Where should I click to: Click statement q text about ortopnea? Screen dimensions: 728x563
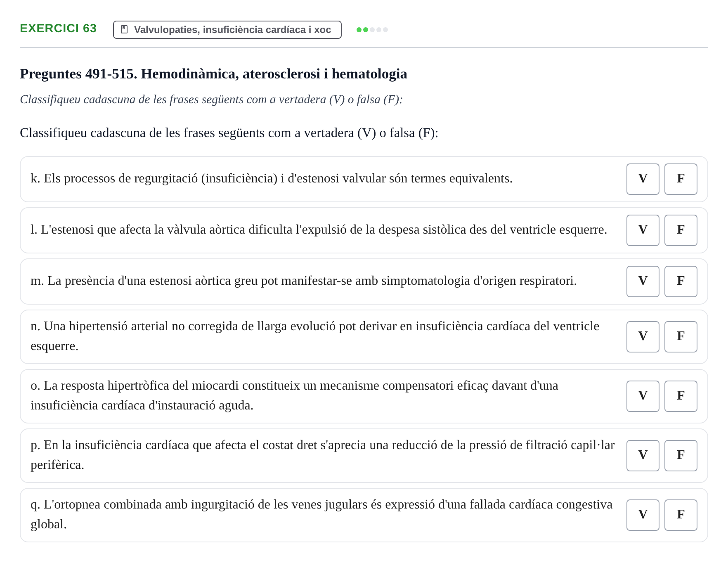[321, 514]
